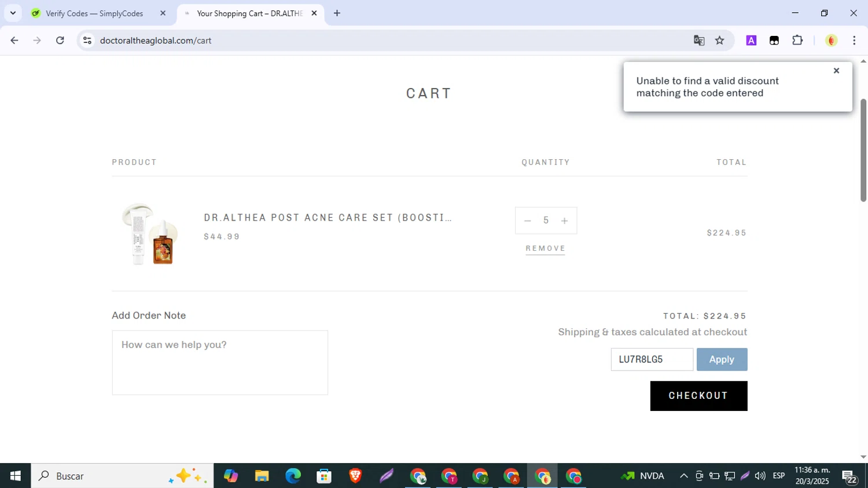Open the Chrome window with A badge
Viewport: 868px width, 488px height.
click(x=512, y=476)
